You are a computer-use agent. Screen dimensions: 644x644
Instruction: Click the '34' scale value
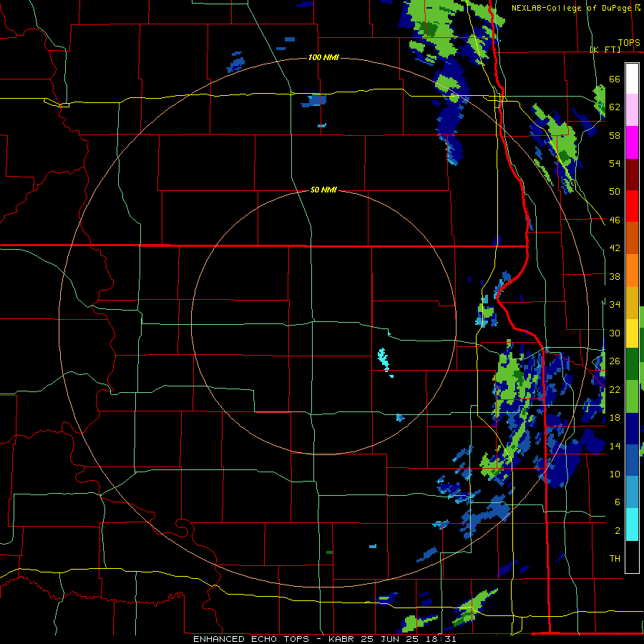pyautogui.click(x=615, y=305)
